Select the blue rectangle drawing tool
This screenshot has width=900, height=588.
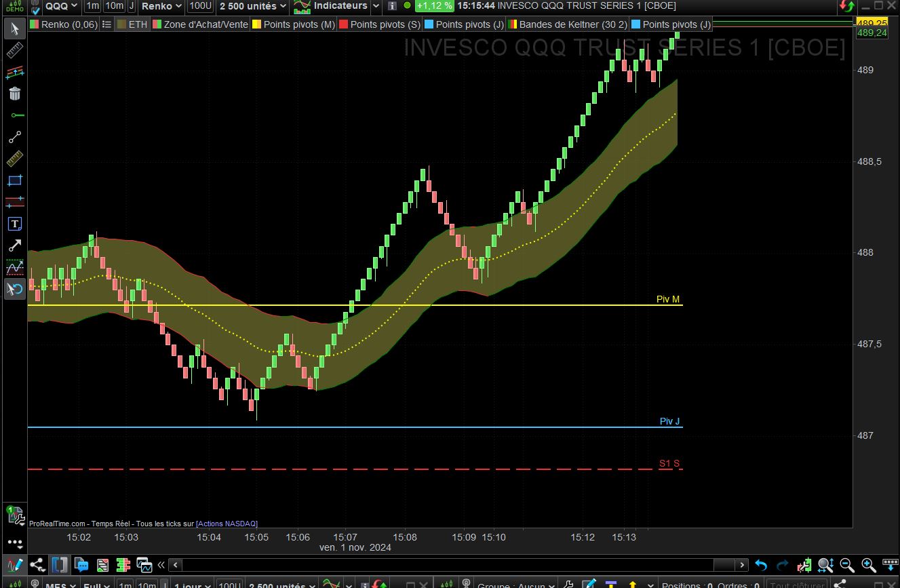coord(14,180)
